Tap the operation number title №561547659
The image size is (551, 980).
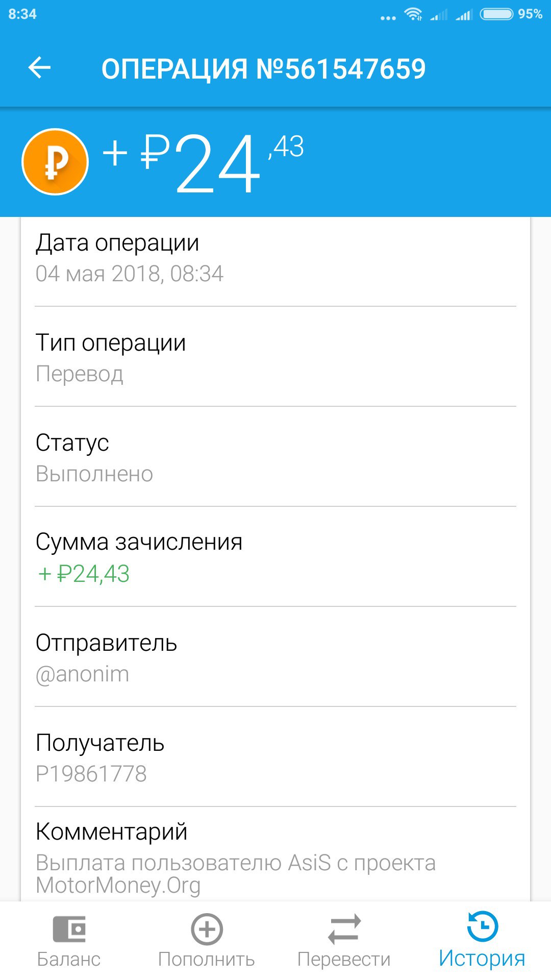pos(263,69)
